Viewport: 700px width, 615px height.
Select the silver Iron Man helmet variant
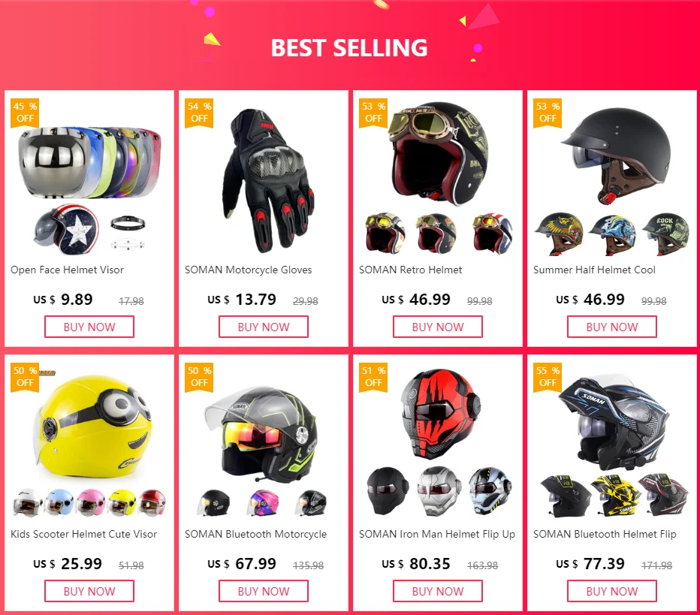pos(439,491)
